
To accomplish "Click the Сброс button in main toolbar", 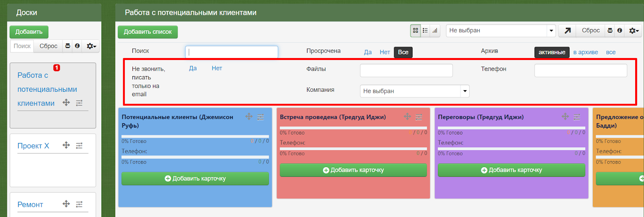I will 591,31.
